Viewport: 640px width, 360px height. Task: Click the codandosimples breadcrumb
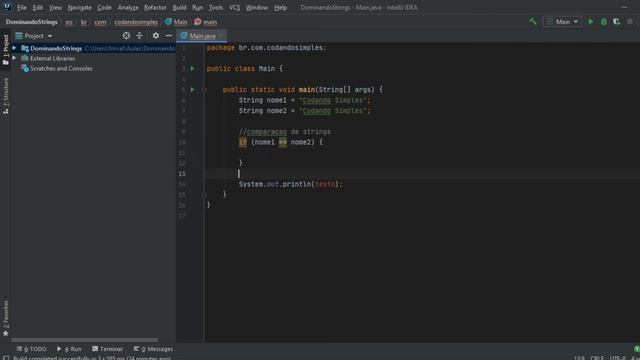point(136,22)
